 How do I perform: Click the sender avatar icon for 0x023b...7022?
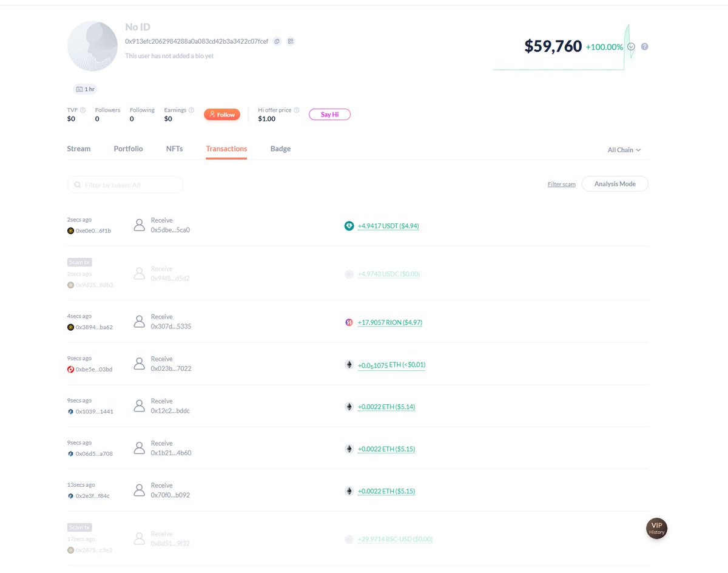[140, 364]
